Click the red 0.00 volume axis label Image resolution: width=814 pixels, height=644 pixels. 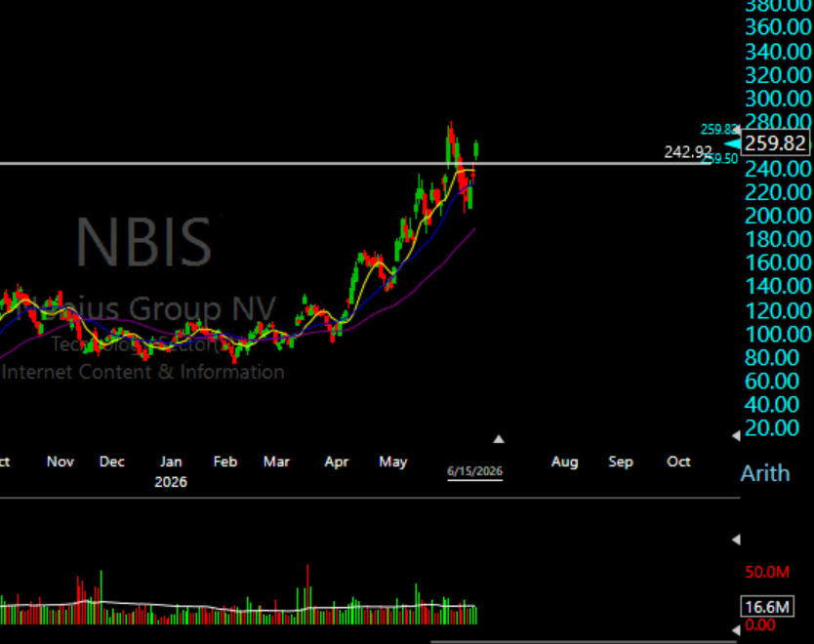tap(760, 624)
